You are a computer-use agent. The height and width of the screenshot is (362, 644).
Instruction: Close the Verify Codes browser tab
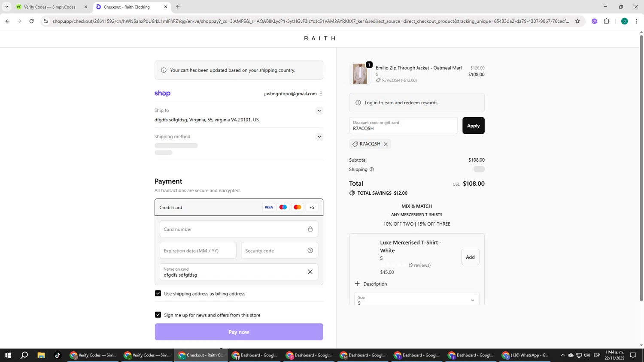coord(86,7)
